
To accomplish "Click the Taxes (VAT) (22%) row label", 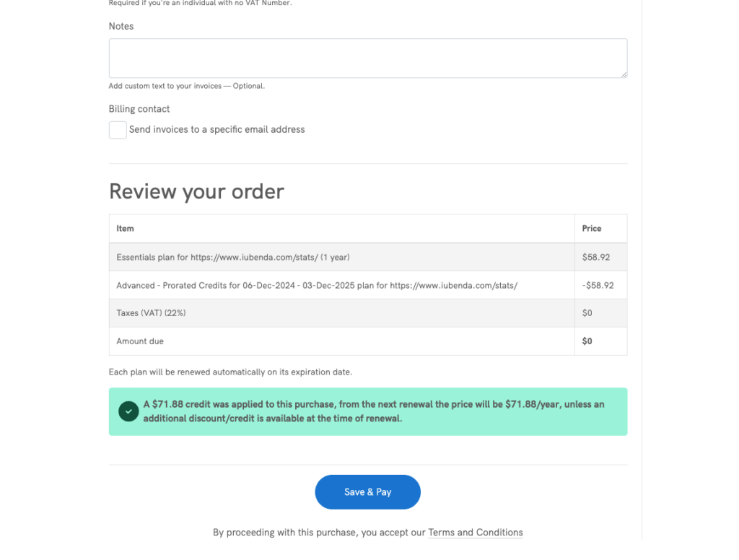I will [x=152, y=313].
